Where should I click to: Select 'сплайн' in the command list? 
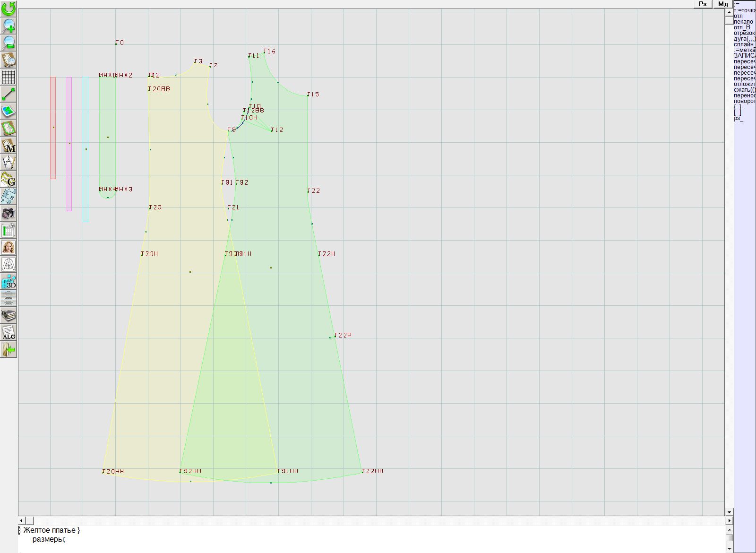point(744,44)
